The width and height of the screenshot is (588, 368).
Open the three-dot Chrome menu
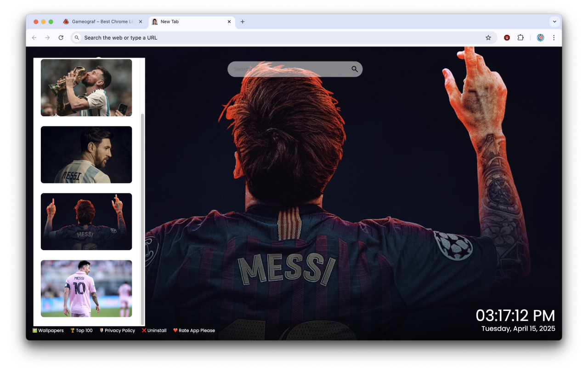coord(554,37)
